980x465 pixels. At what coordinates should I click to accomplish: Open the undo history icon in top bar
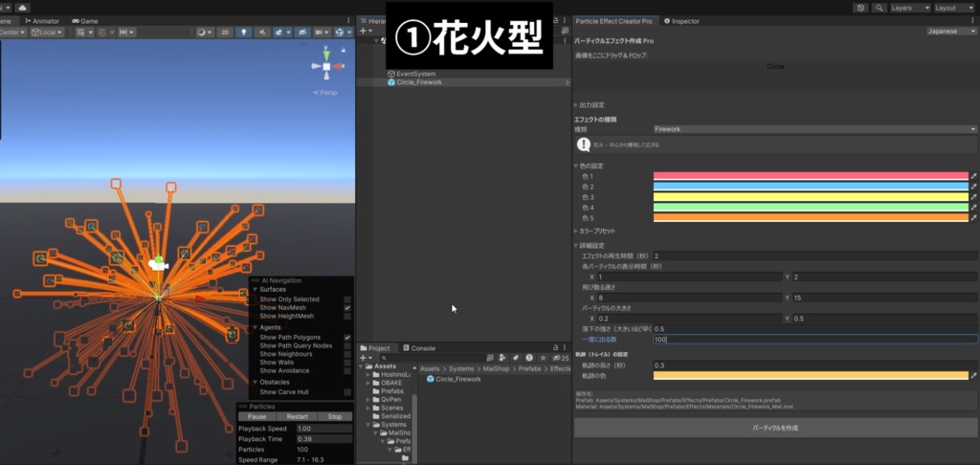coord(861,8)
